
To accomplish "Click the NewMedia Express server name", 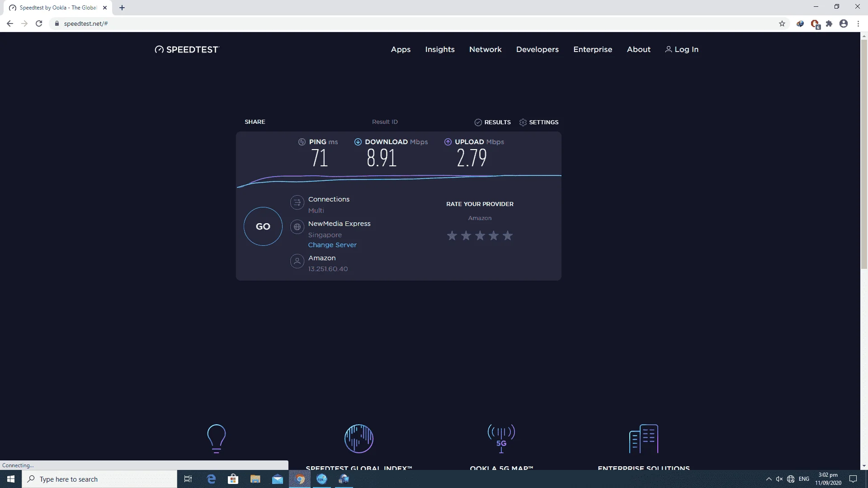I will (339, 224).
